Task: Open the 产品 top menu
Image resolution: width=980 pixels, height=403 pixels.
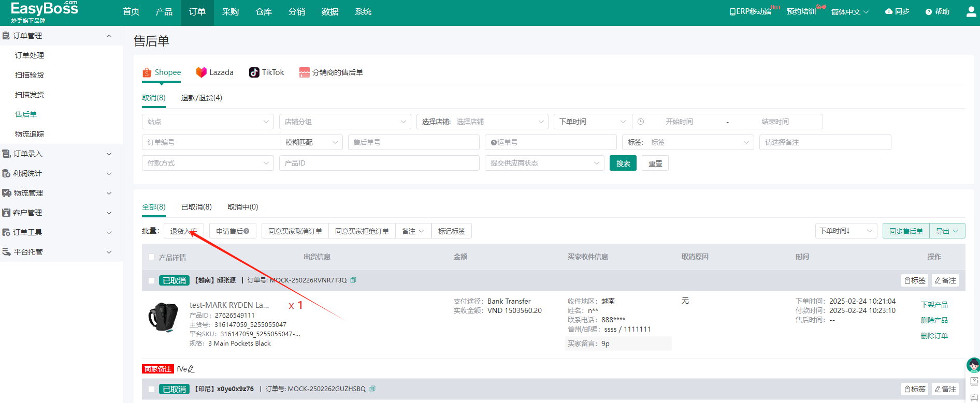Action: (164, 12)
